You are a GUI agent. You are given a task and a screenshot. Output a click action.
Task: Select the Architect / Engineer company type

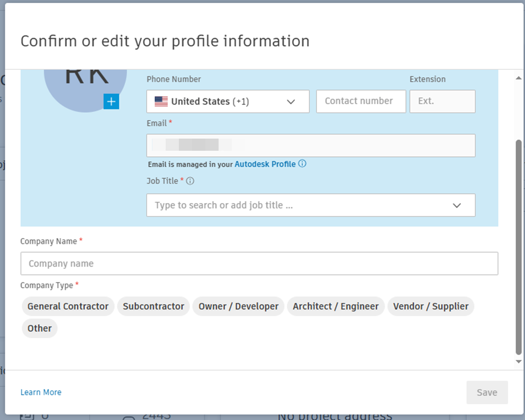pos(336,306)
